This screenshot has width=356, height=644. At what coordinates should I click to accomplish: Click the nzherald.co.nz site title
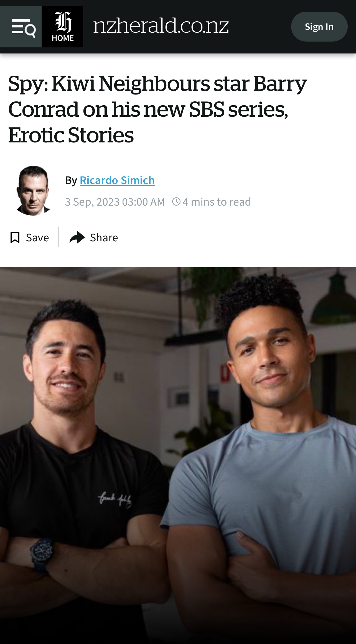pos(161,26)
